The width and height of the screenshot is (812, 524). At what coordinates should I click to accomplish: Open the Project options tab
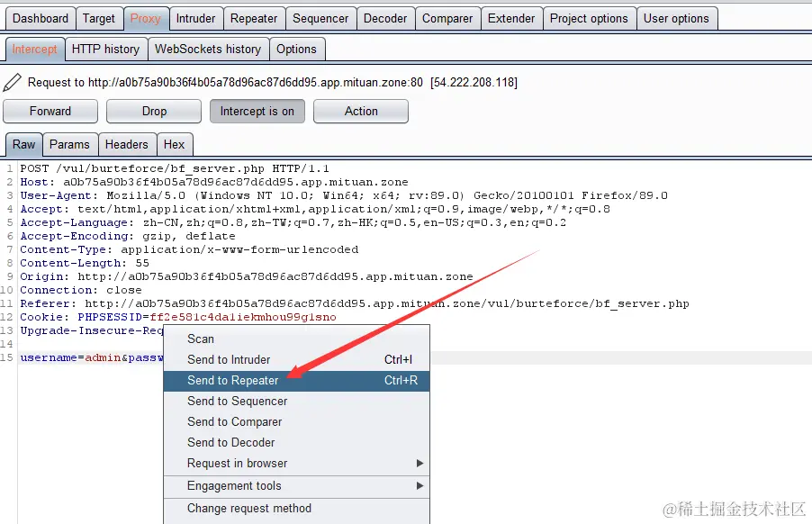(589, 19)
